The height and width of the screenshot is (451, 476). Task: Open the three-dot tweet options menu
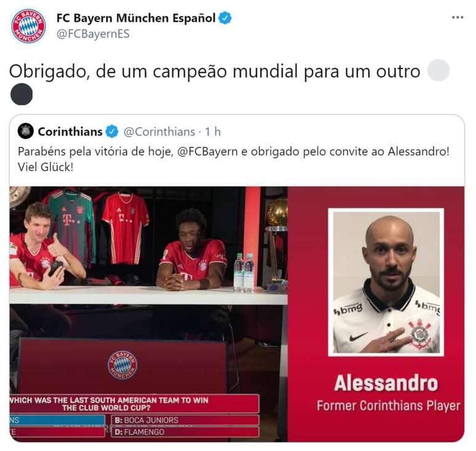[x=458, y=17]
